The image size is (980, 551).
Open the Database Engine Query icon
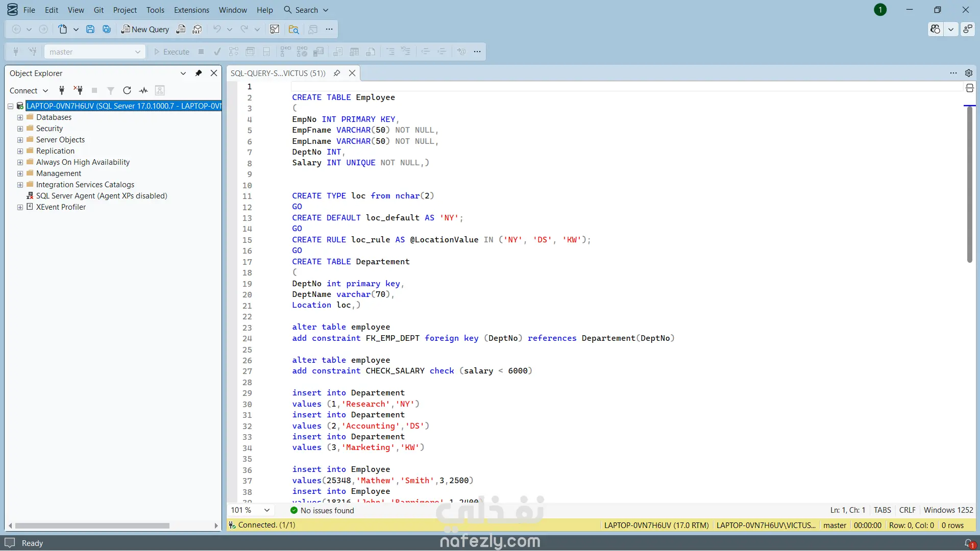click(181, 29)
